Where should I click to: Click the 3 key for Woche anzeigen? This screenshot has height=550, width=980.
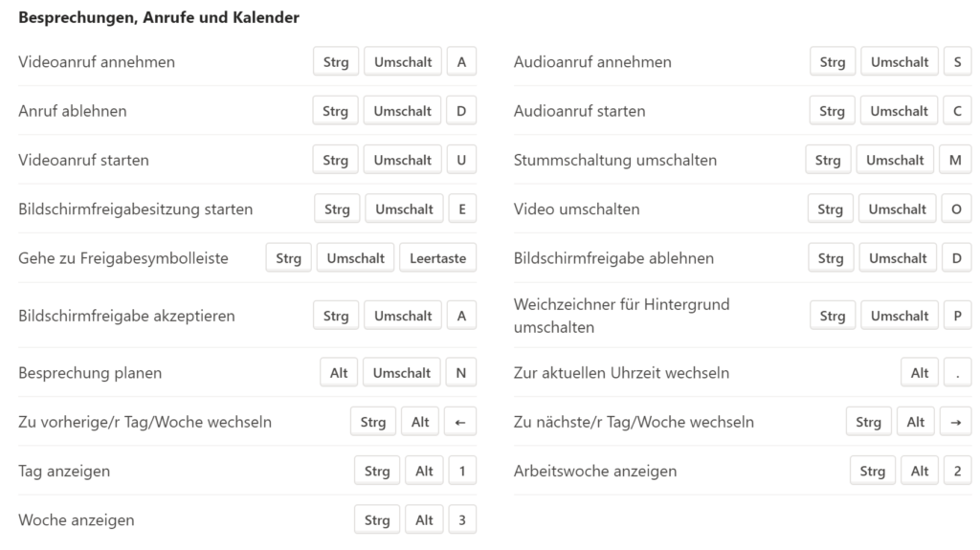(x=462, y=520)
